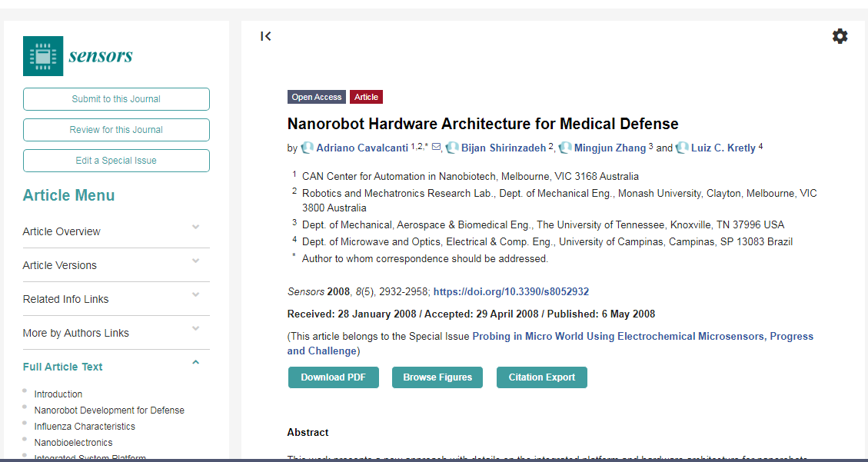Image resolution: width=868 pixels, height=462 pixels.
Task: Jump to Nanorobot Development for Defense section
Action: coord(109,410)
